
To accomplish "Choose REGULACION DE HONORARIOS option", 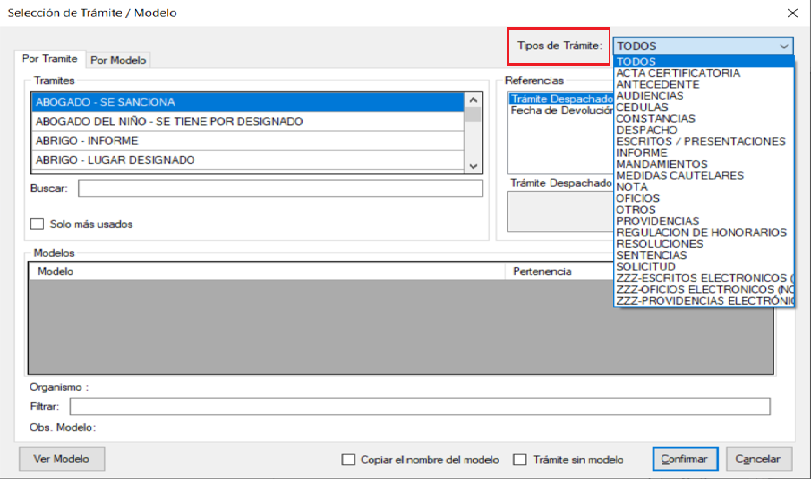I will click(x=701, y=232).
